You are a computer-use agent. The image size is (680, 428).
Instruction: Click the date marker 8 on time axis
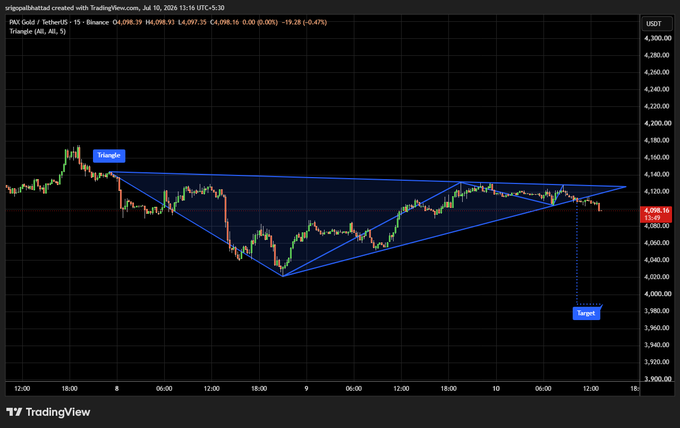[117, 389]
